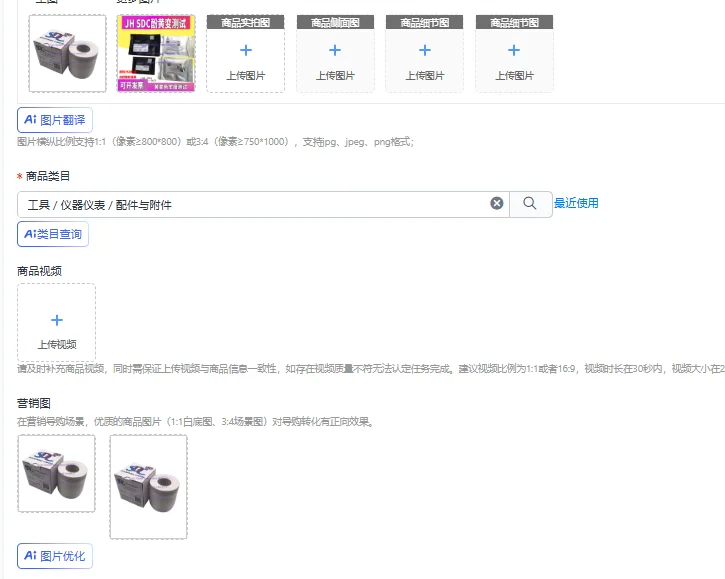This screenshot has height=579, width=725.
Task: Select the main product image thumbnail
Action: (68, 53)
